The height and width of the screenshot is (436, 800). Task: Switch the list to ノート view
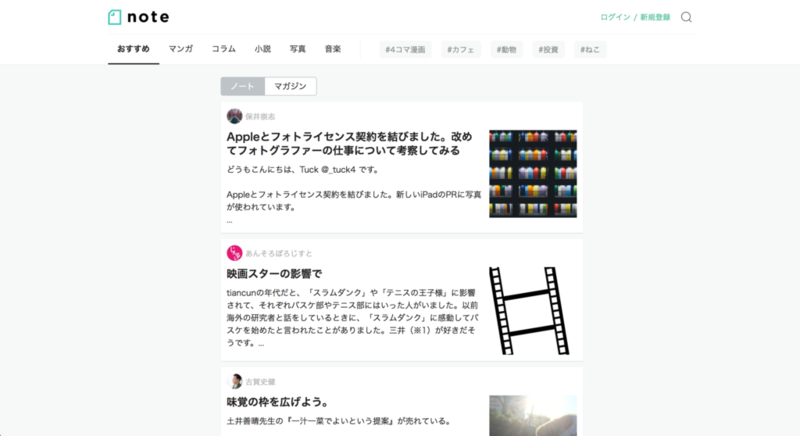[242, 86]
